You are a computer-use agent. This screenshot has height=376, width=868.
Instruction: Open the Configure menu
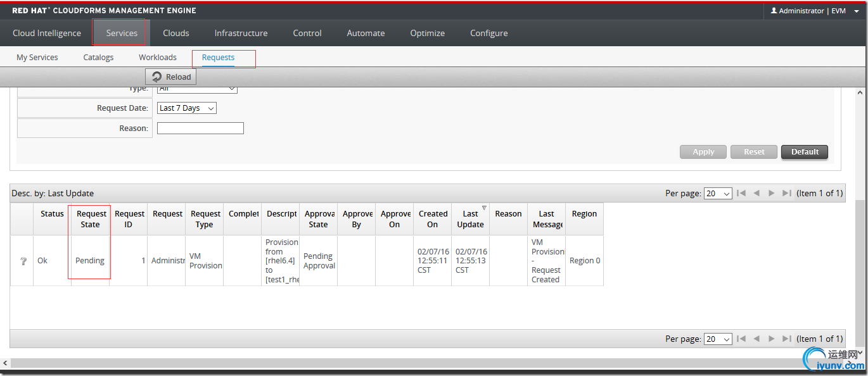click(x=488, y=33)
